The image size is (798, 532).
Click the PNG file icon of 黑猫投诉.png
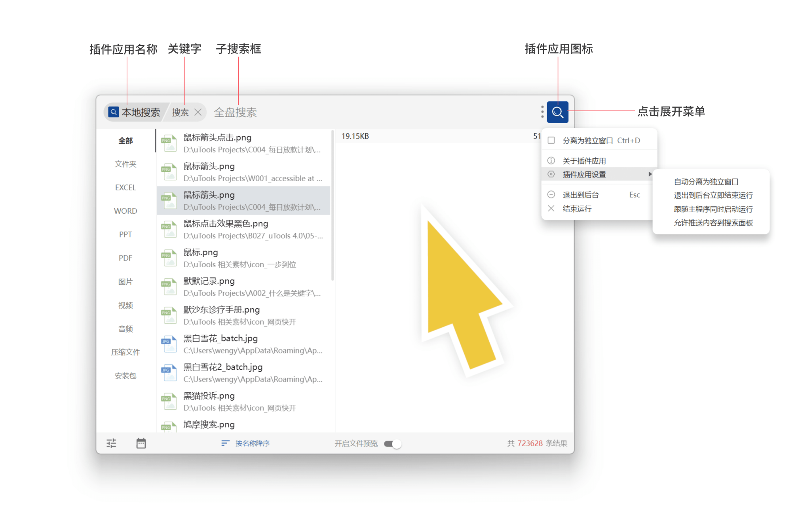[169, 401]
